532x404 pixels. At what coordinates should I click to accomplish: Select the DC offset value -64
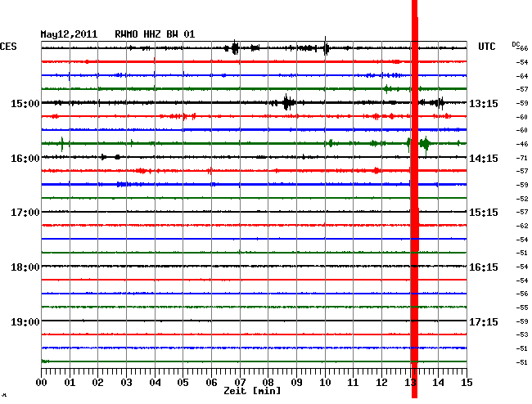522,76
